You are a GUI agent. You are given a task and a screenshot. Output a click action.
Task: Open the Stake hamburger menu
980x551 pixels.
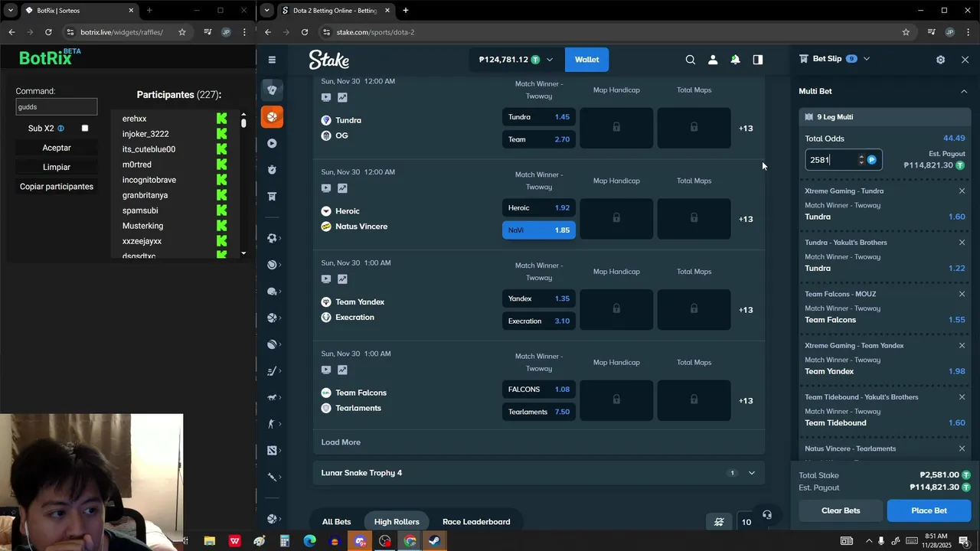272,60
